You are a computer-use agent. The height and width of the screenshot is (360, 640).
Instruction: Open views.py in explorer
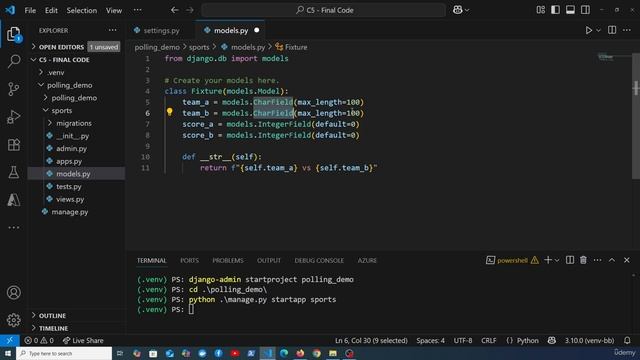70,199
